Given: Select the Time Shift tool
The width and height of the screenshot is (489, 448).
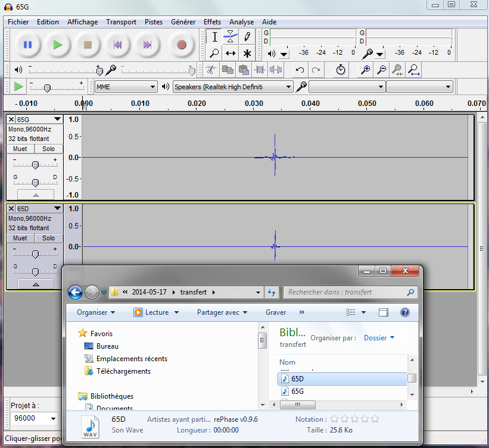Looking at the screenshot, I should tap(231, 54).
